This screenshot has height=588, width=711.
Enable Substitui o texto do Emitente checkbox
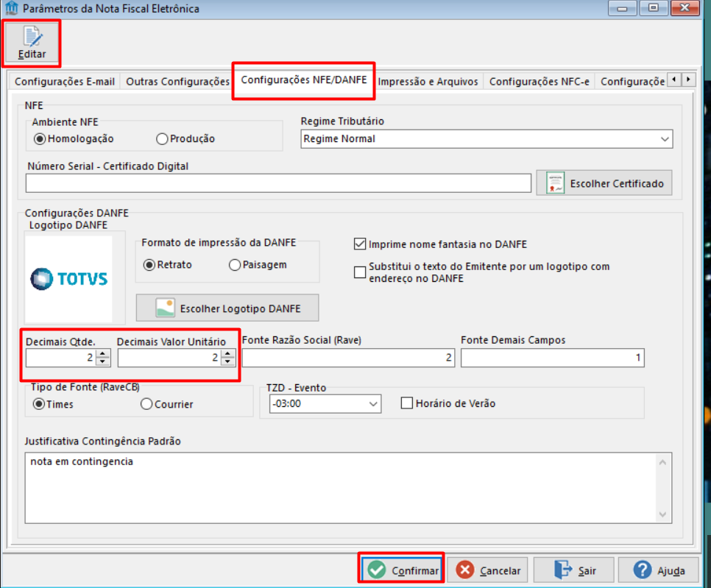360,272
